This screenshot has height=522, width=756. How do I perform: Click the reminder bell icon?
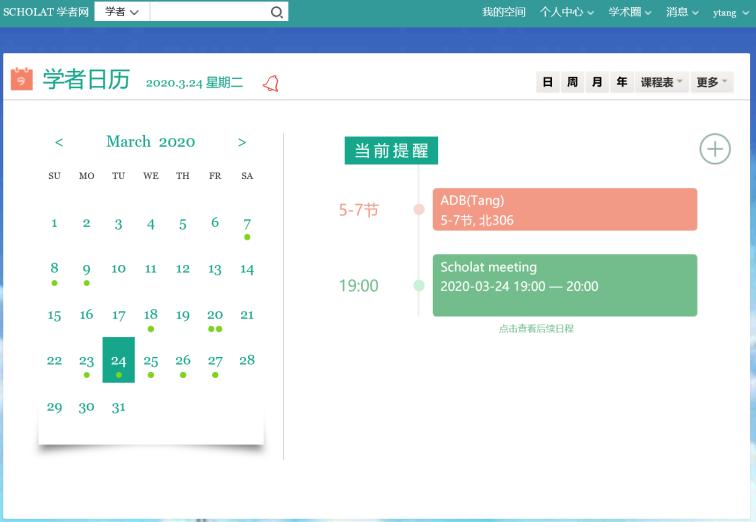tap(270, 83)
